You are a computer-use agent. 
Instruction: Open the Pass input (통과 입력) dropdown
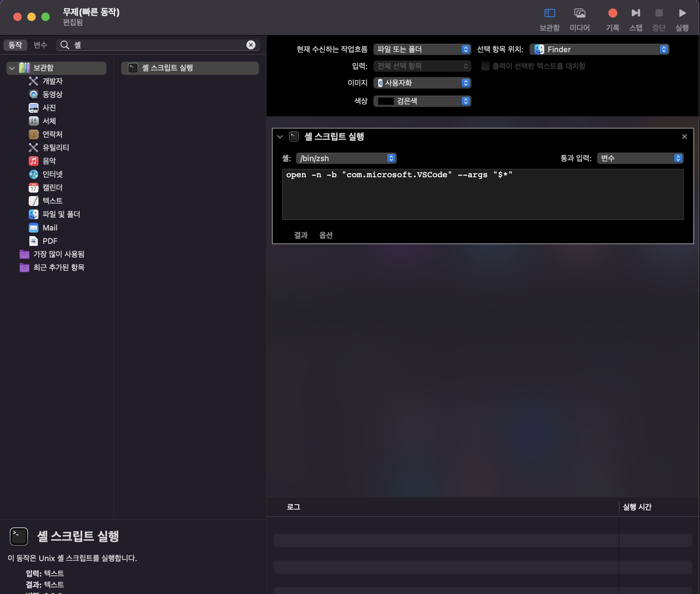click(x=640, y=158)
